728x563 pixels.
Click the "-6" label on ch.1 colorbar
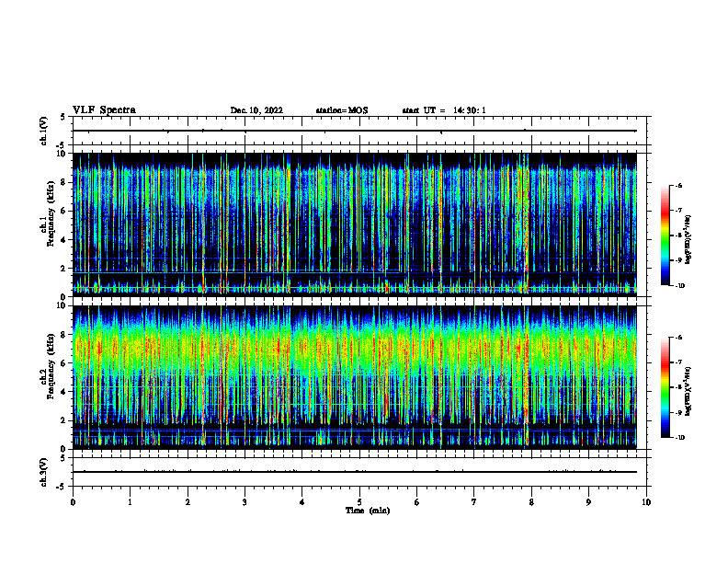point(678,186)
